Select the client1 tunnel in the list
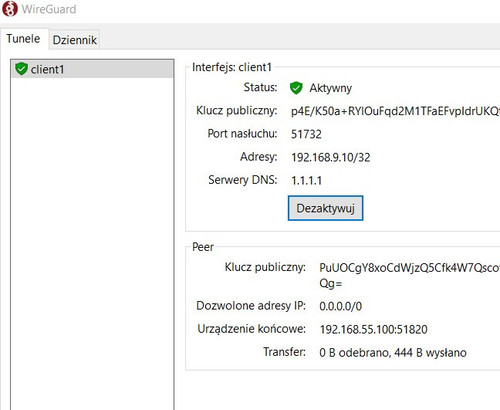500x410 pixels. [92, 69]
